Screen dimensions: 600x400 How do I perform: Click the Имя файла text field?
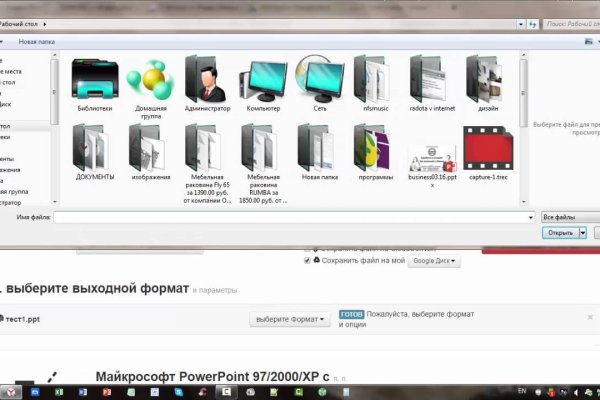[292, 216]
